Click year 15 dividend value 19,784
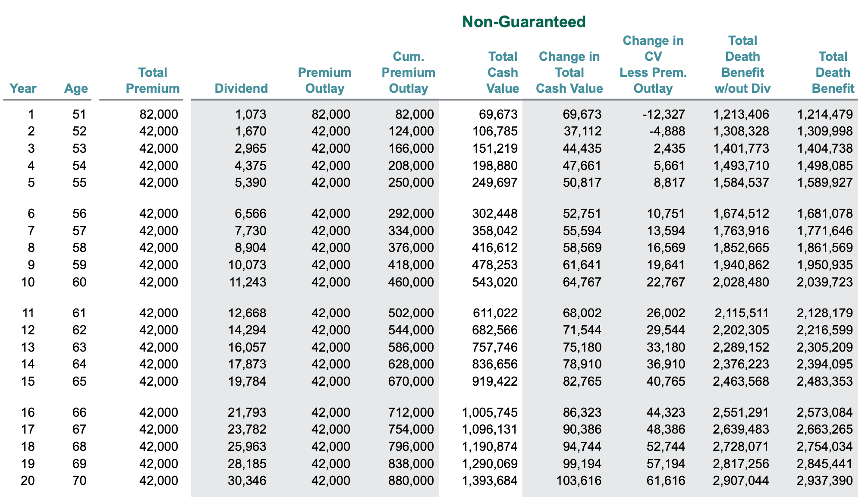The width and height of the screenshot is (868, 497). coord(247,381)
